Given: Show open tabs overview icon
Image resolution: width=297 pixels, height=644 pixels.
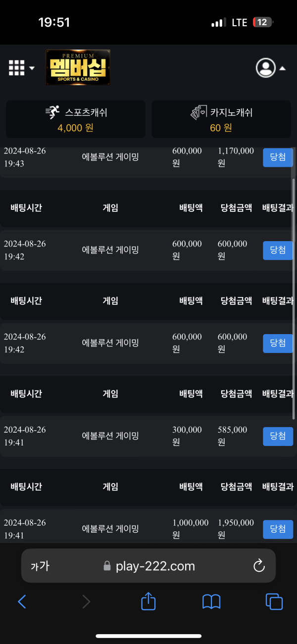Looking at the screenshot, I should coord(274,601).
